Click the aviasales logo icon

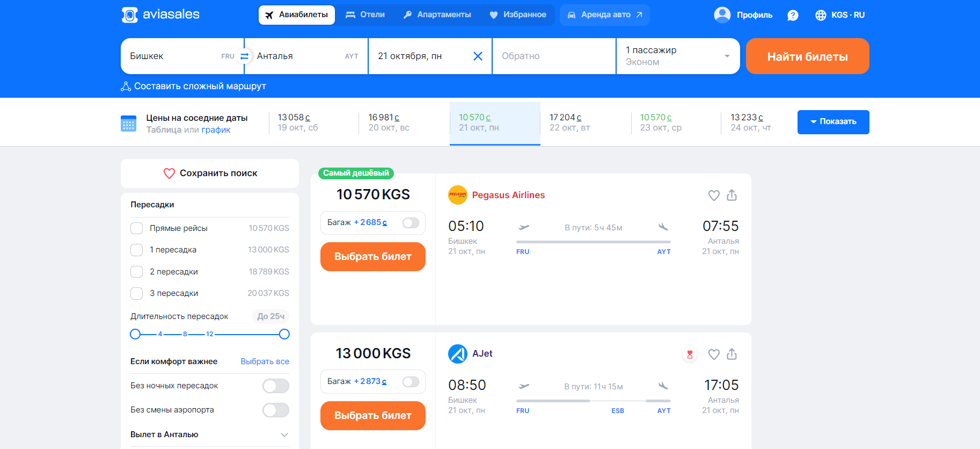(x=129, y=15)
